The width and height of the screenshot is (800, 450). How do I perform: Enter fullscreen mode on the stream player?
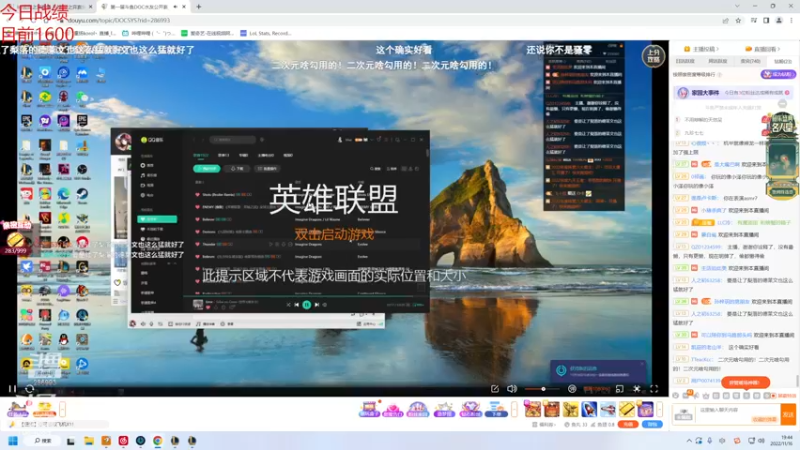tap(654, 389)
